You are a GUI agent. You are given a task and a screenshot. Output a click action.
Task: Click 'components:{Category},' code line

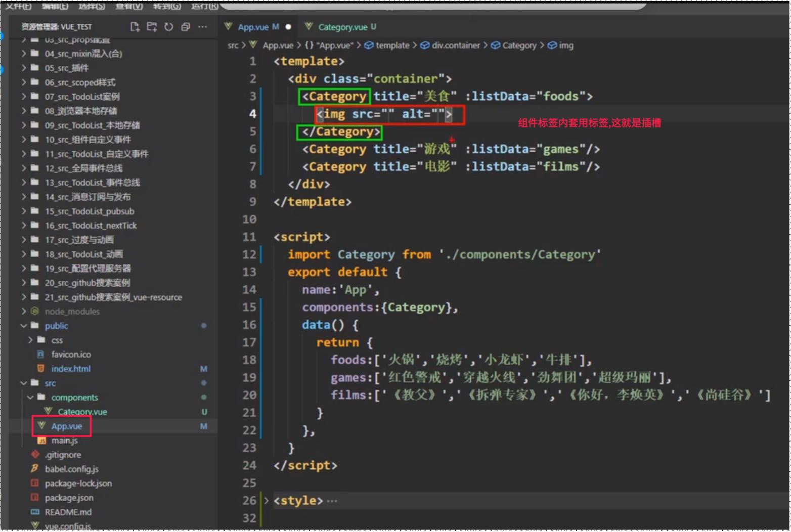point(380,307)
